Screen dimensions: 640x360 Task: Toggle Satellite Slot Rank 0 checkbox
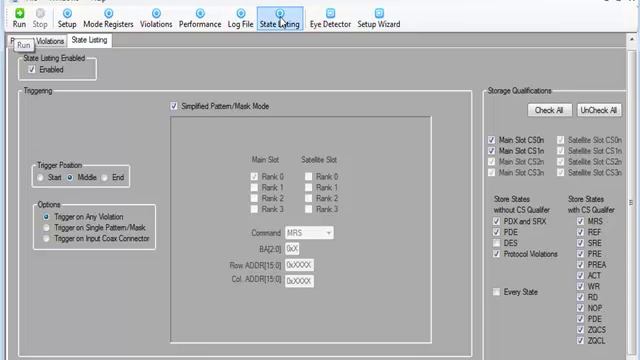[x=309, y=177]
